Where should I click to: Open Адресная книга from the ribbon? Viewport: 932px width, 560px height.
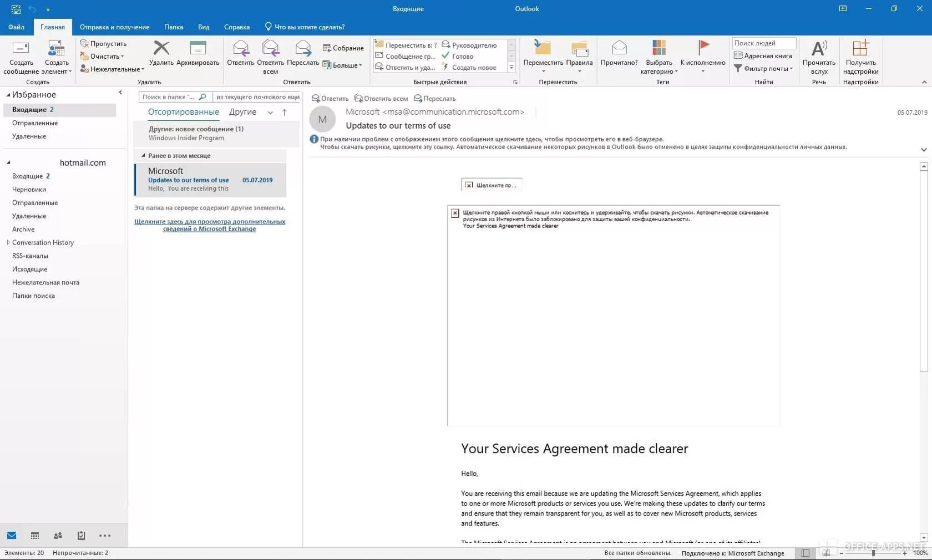[x=763, y=55]
